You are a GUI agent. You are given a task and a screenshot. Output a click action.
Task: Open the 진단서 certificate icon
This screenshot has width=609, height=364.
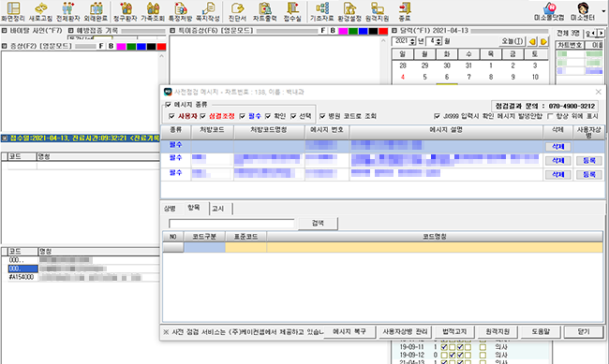[x=237, y=11]
